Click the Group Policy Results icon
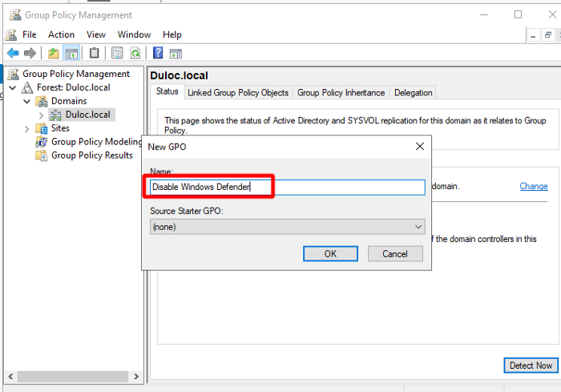This screenshot has width=561, height=392. click(x=42, y=156)
